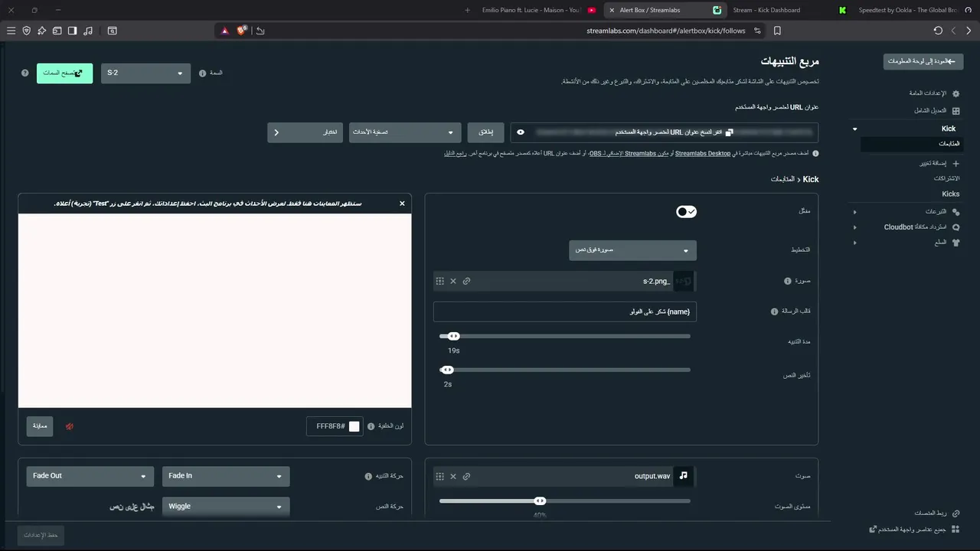Screen dimensions: 980x551
Task: Select the follows item under Kick in the sidebar
Action: point(910,144)
